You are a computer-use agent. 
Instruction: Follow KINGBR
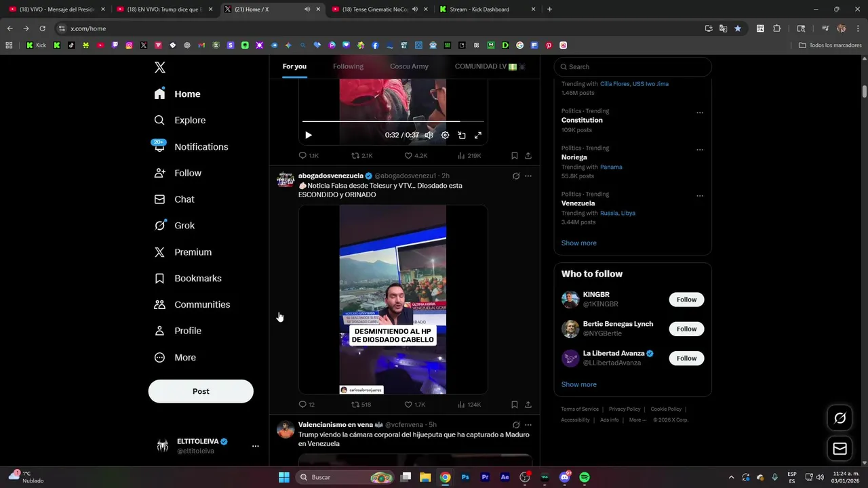point(686,300)
